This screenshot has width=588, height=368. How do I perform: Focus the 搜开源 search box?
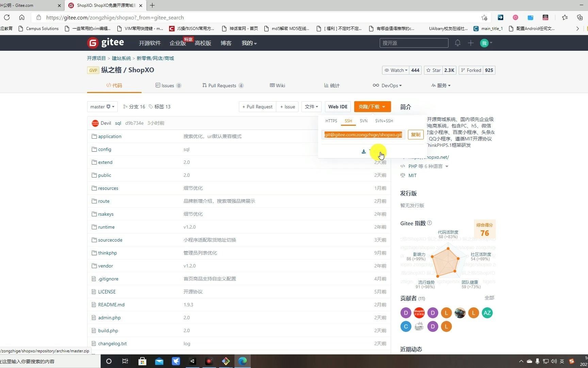pos(414,43)
